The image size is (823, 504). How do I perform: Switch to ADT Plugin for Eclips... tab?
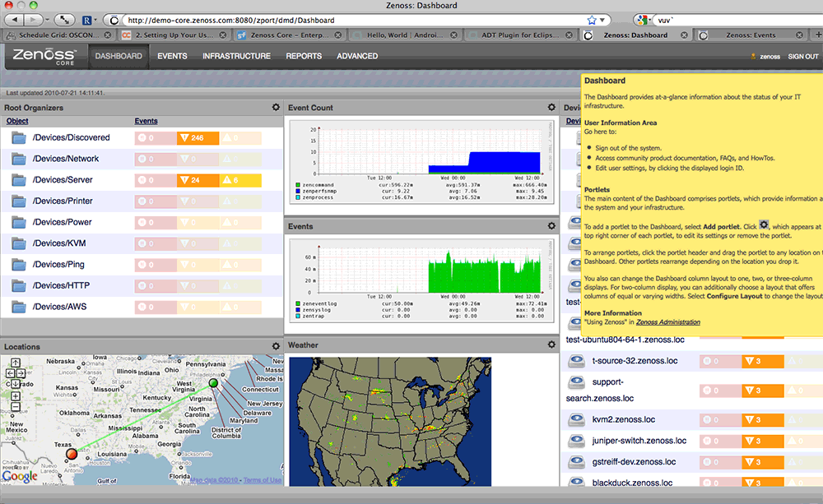click(520, 35)
